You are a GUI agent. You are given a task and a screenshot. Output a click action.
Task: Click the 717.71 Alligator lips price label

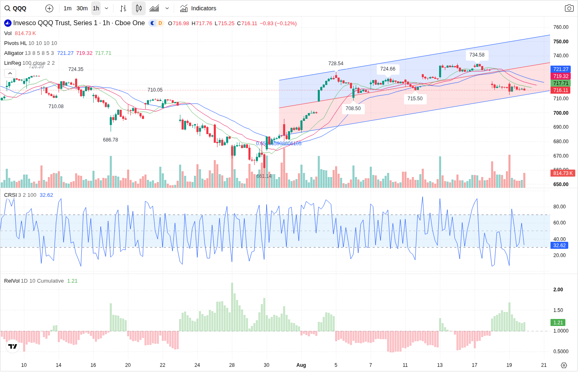560,83
